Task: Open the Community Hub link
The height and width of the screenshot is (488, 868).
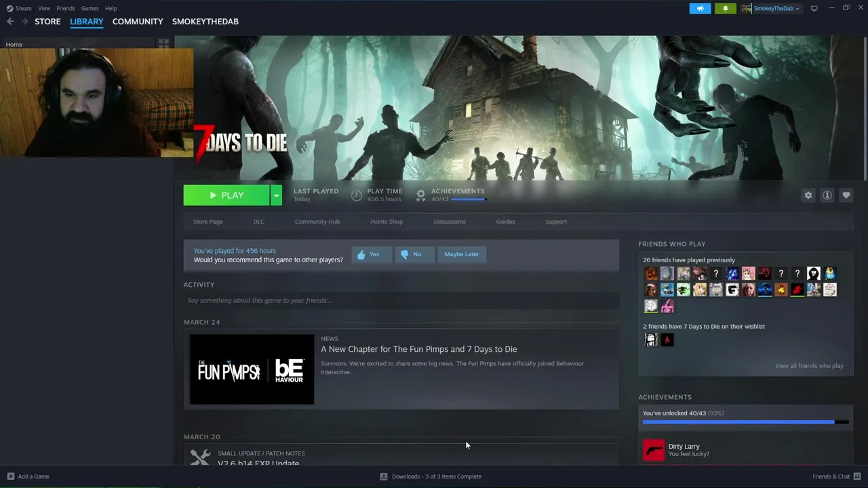Action: (317, 222)
